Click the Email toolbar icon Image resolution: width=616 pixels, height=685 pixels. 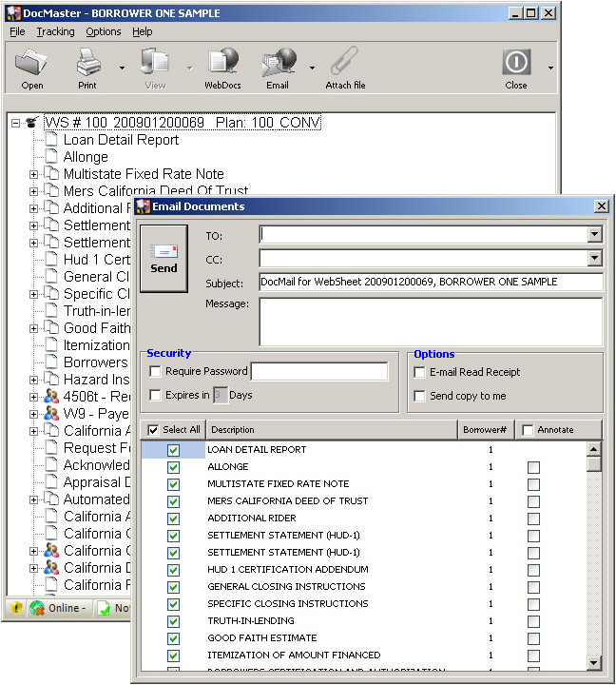[278, 64]
